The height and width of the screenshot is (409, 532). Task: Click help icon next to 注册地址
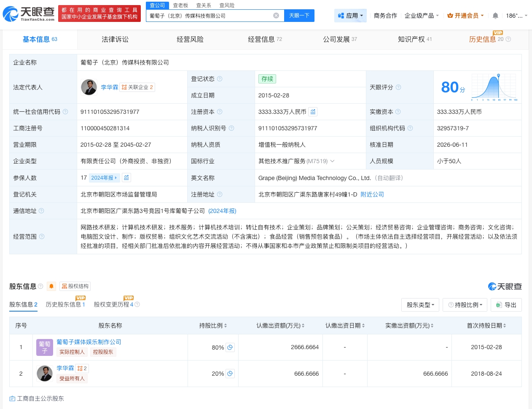[x=220, y=194]
